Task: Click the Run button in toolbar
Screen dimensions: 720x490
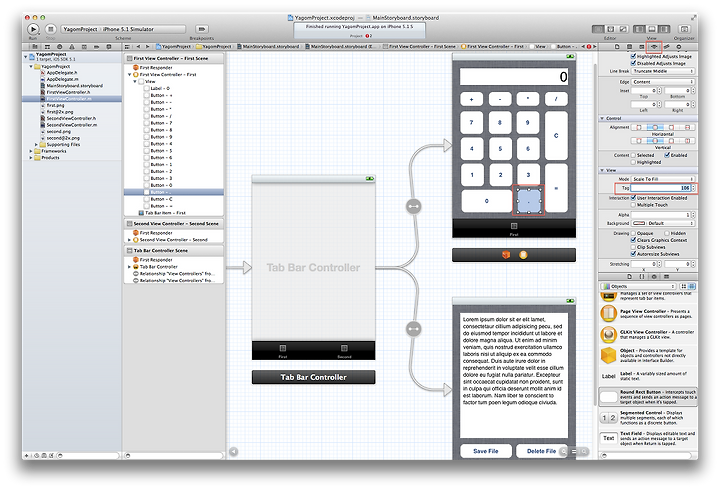Action: [x=33, y=29]
